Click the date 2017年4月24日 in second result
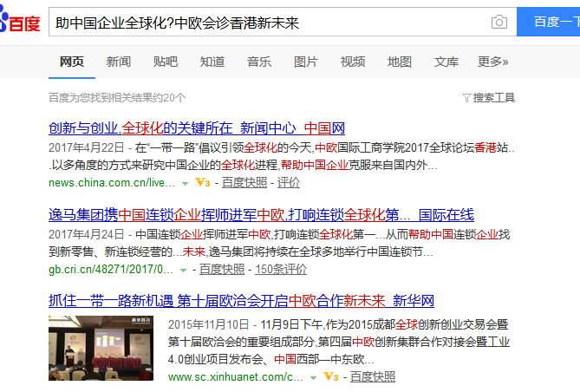580x392 pixels. point(86,234)
